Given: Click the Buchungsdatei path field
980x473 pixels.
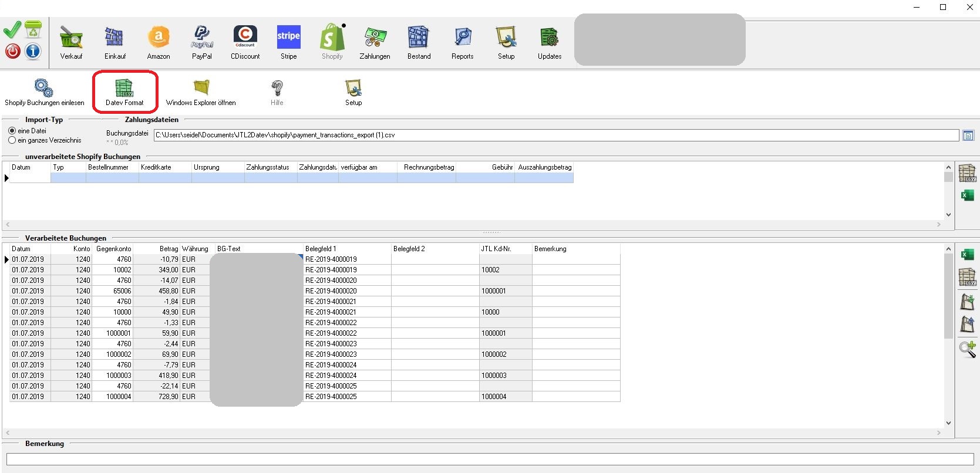Looking at the screenshot, I should (x=555, y=135).
